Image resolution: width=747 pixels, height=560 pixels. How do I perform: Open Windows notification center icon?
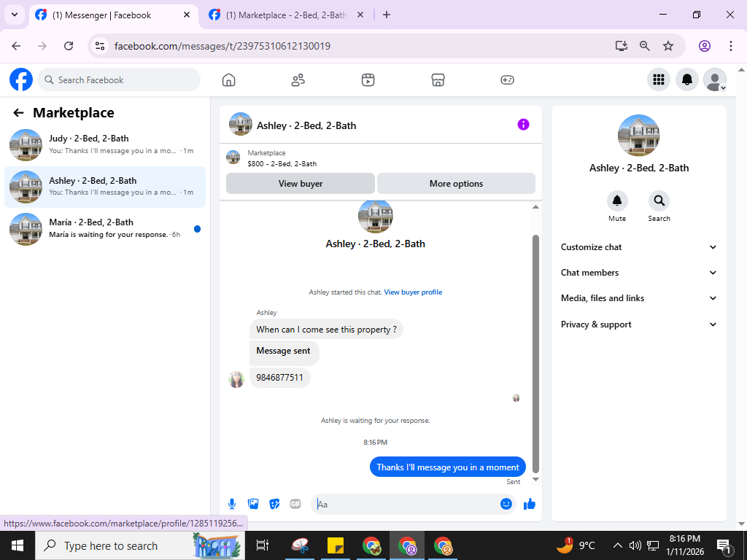pos(724,545)
